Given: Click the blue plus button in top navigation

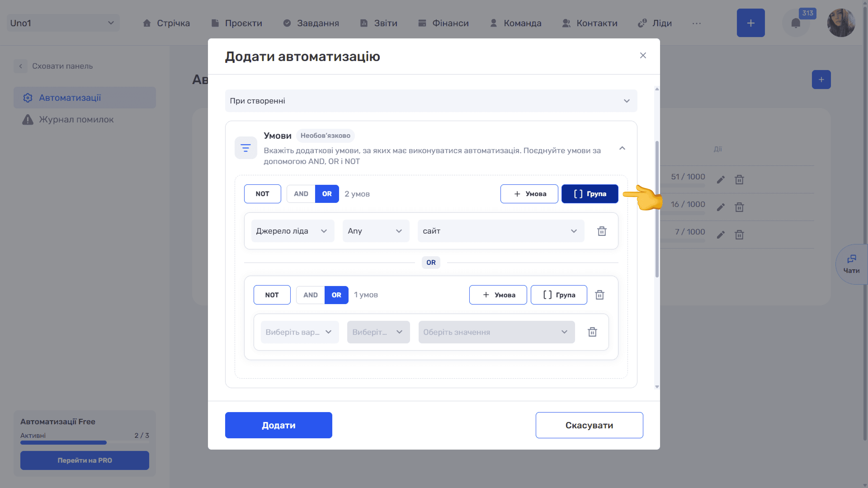Looking at the screenshot, I should click(x=750, y=23).
